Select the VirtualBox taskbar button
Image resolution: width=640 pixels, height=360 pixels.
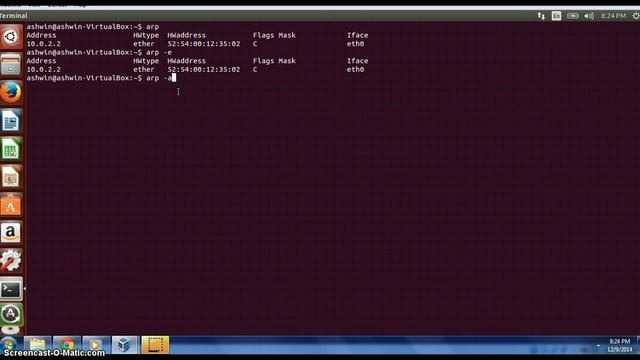(124, 345)
